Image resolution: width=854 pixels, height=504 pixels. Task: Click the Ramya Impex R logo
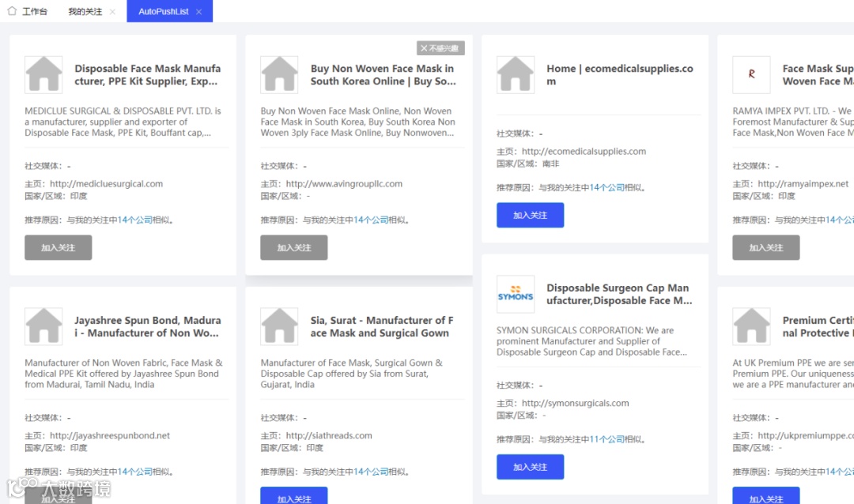click(x=752, y=74)
